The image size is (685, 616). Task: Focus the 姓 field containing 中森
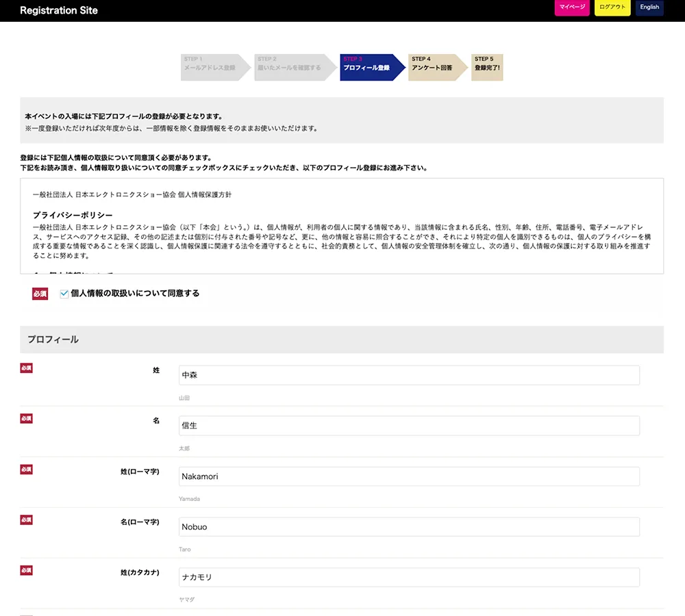(409, 375)
